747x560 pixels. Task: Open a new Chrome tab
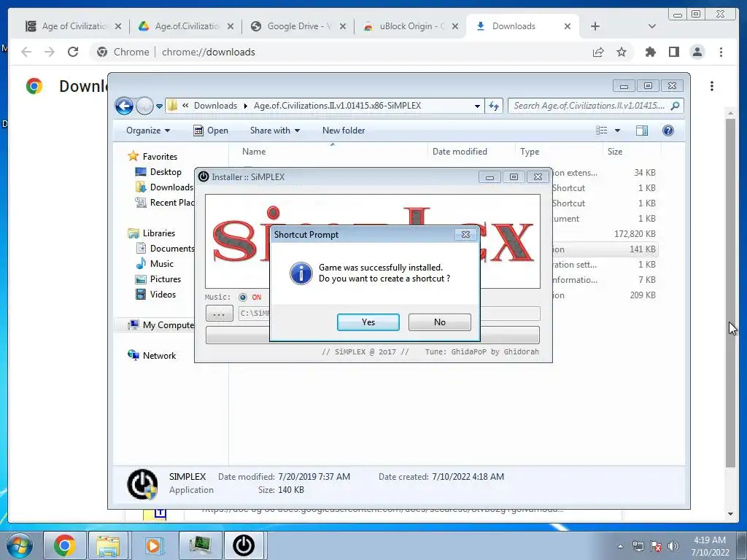[595, 26]
